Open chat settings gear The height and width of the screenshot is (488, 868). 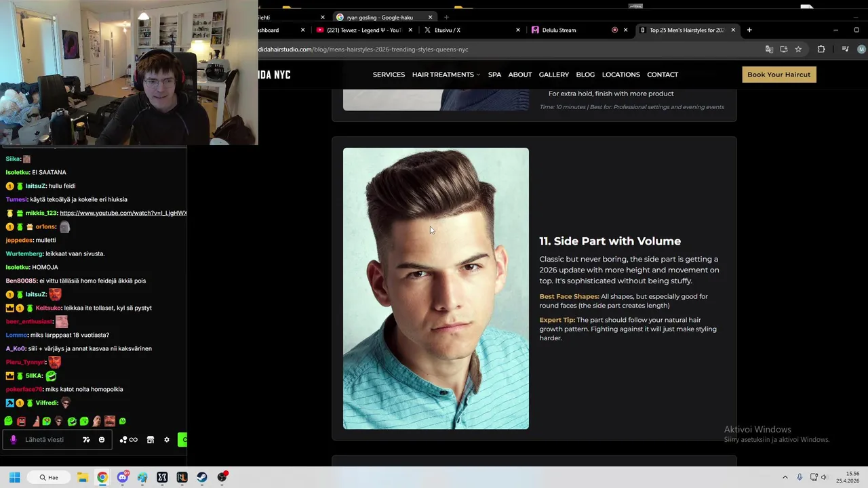[x=167, y=440]
